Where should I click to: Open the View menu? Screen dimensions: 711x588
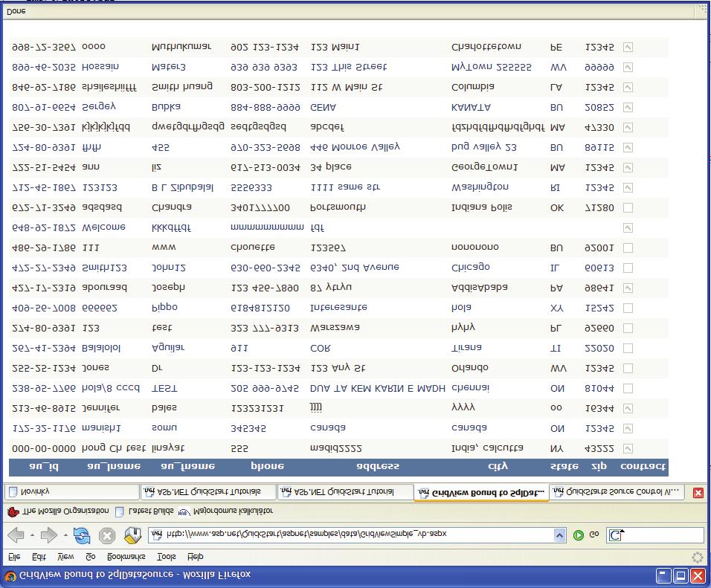(65, 557)
